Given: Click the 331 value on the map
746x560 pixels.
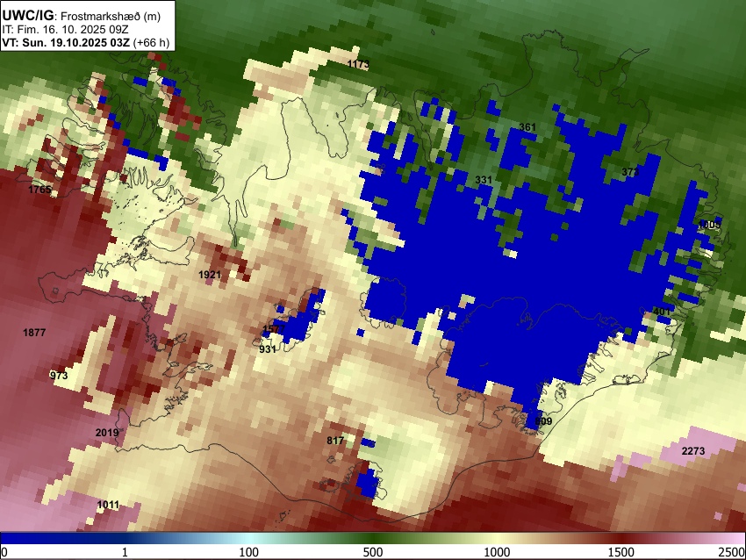Looking at the screenshot, I should [484, 180].
